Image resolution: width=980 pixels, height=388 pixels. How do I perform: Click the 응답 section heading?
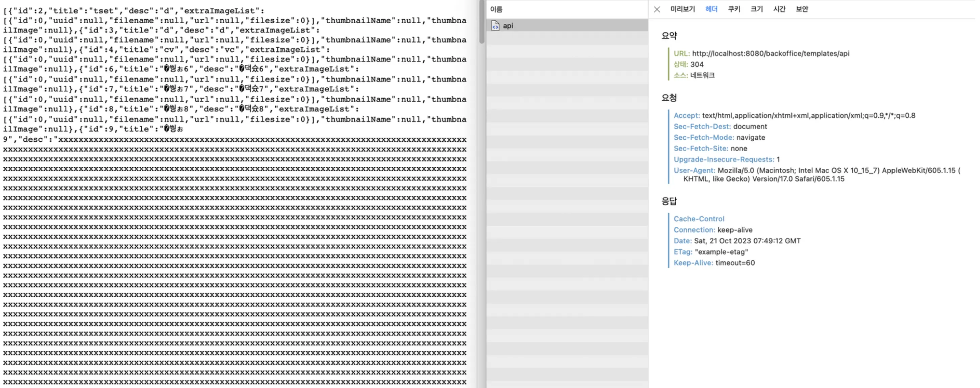[x=669, y=201]
